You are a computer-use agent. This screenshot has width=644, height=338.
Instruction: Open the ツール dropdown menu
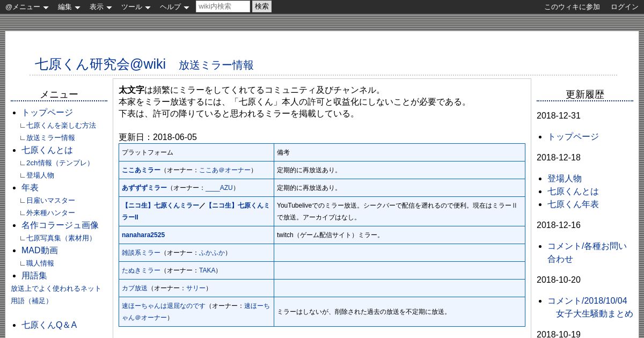click(136, 7)
